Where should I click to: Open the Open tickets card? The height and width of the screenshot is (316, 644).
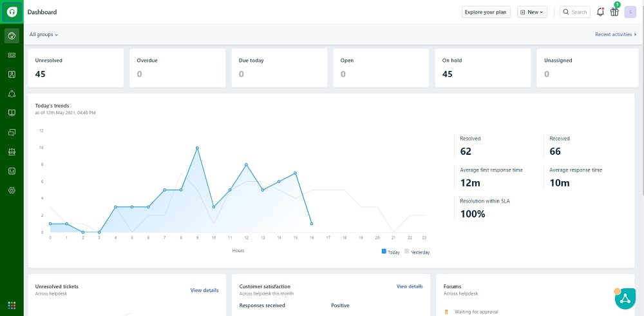coord(381,68)
